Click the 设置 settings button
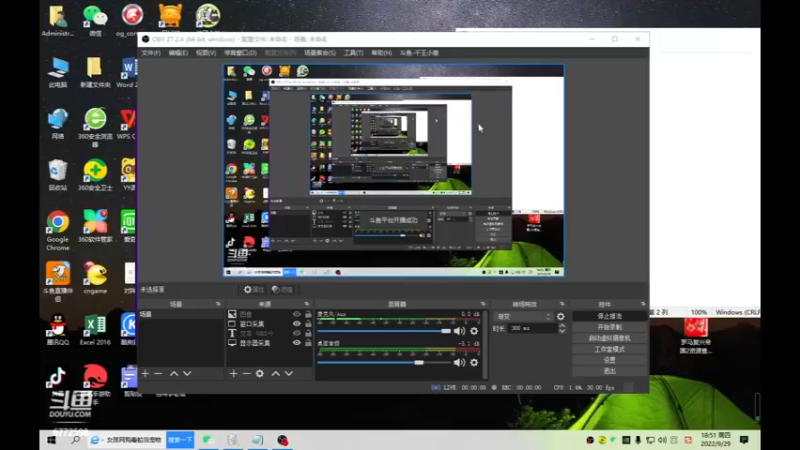 point(609,360)
